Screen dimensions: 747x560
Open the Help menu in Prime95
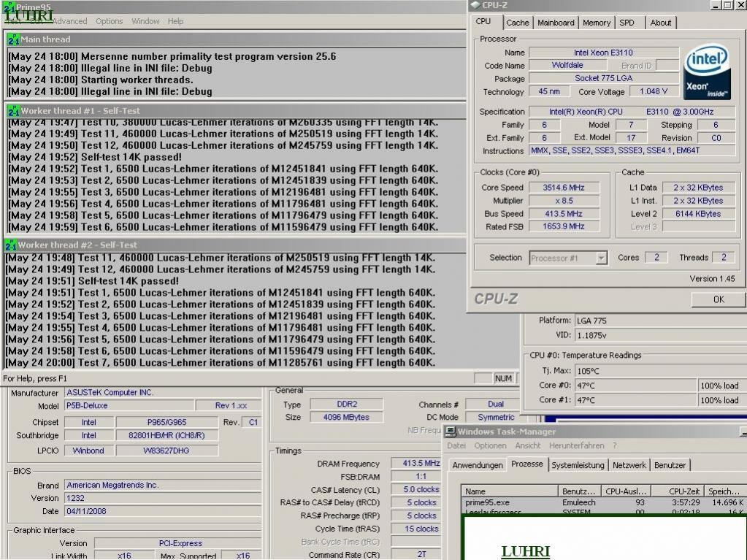point(175,21)
